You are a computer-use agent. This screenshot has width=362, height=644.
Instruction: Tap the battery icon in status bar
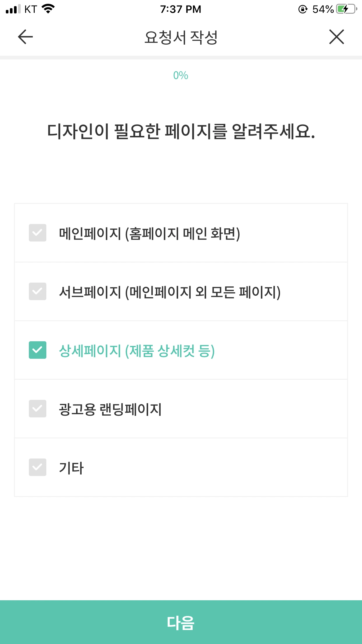[347, 9]
